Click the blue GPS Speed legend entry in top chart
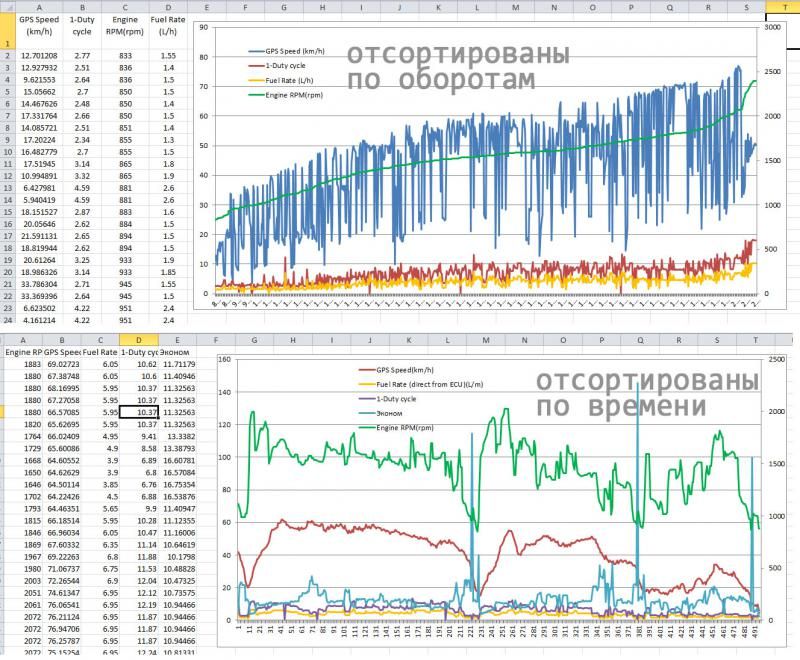 293,51
